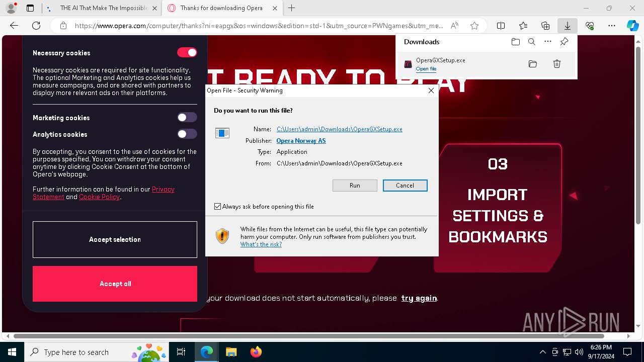
Task: Open Collections icon
Action: point(545,26)
